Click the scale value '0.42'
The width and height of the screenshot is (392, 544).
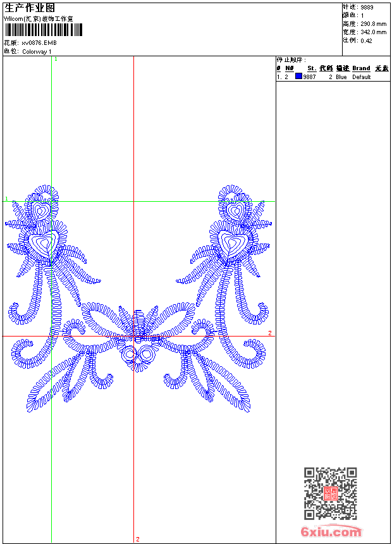coord(366,40)
